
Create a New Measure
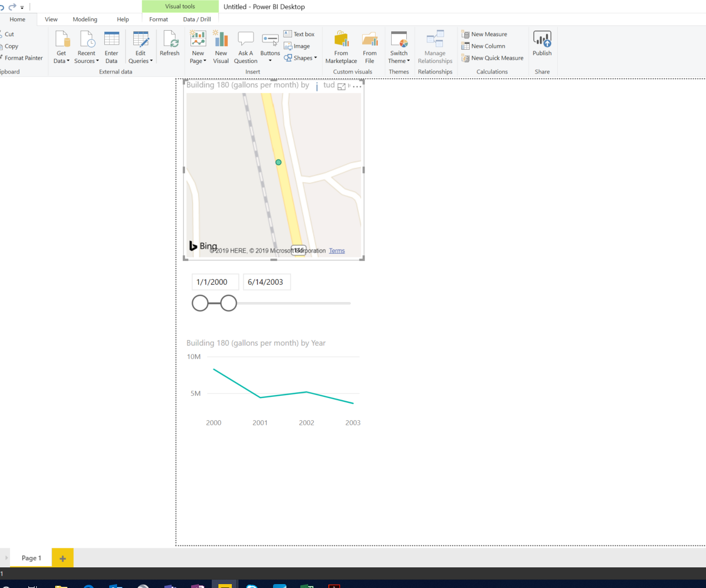point(484,34)
